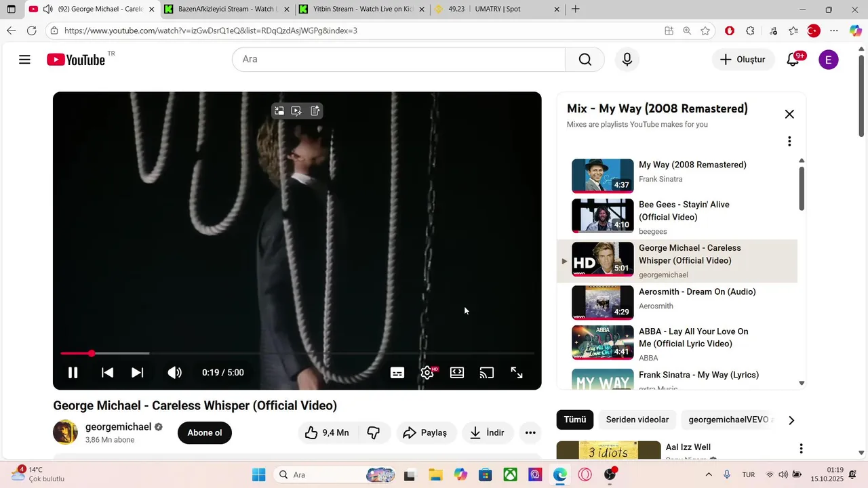
Task: Share the video using Paylaş
Action: tap(425, 432)
